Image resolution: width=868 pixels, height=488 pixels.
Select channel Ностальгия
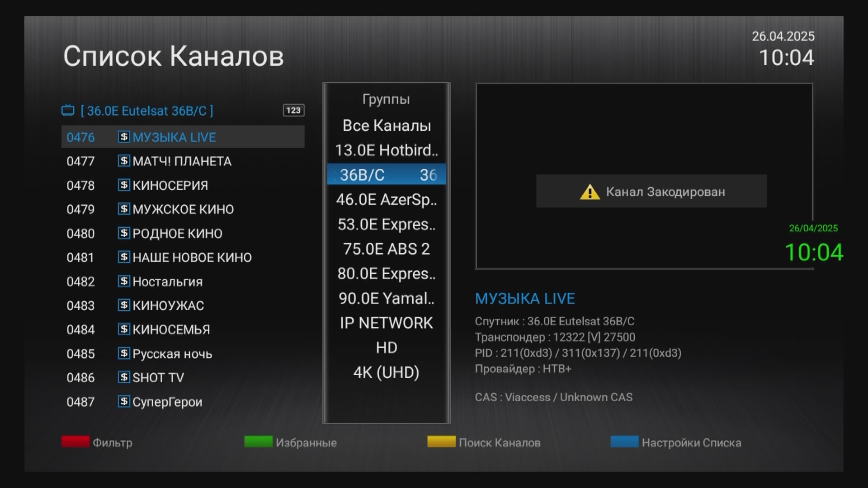click(183, 282)
